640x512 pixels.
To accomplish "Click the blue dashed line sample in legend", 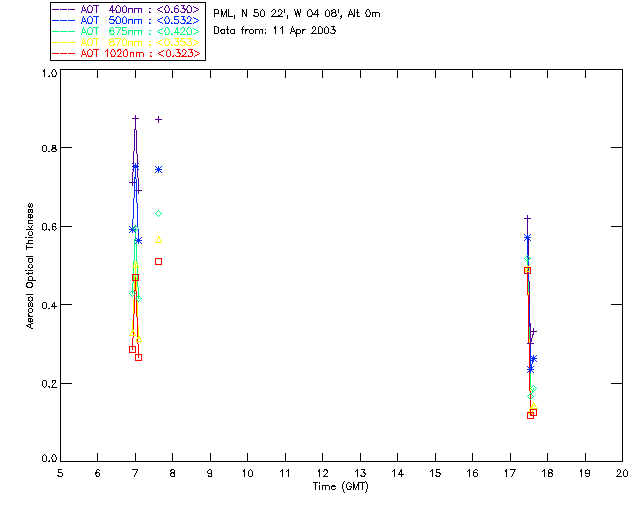I will tap(64, 20).
